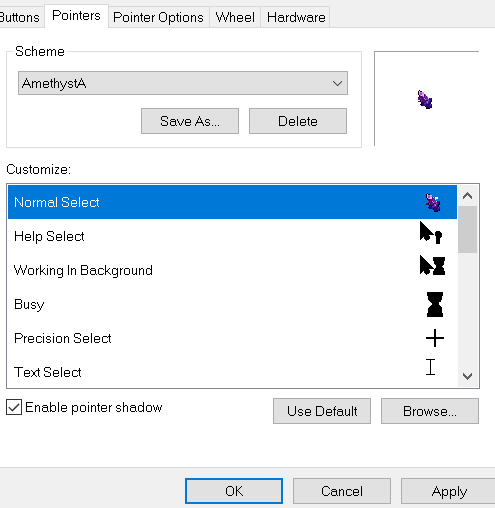Click the Customize list scrollbar thumb
Image resolution: width=495 pixels, height=508 pixels.
tap(468, 230)
